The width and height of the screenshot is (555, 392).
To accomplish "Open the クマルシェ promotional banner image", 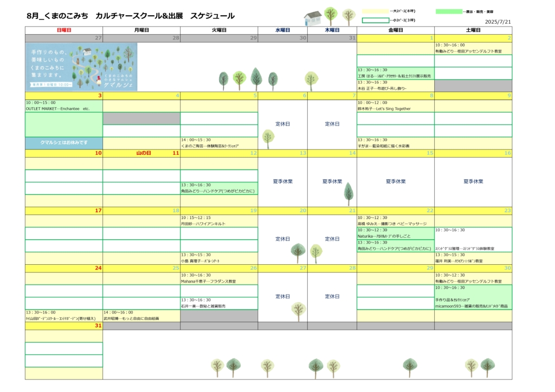I will pos(81,67).
